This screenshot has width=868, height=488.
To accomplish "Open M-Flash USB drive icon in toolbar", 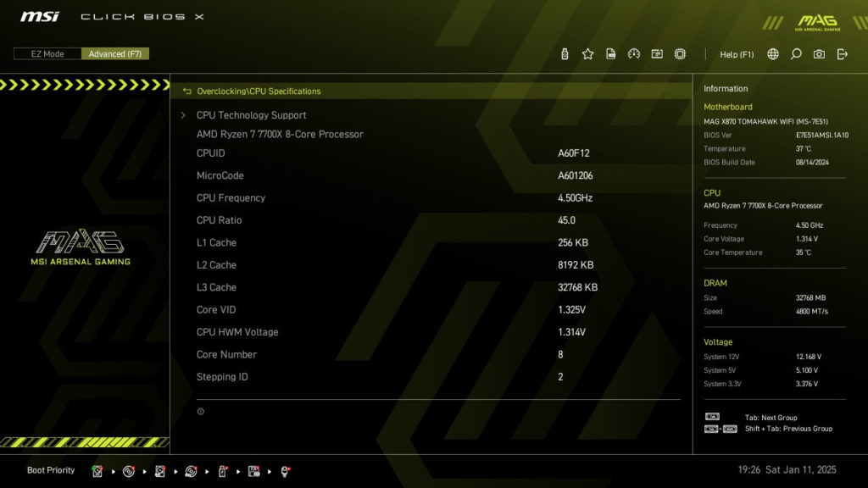I will coord(565,53).
